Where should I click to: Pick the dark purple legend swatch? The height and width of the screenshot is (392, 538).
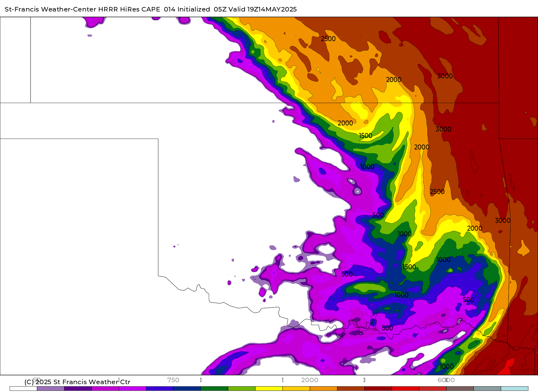coord(78,388)
